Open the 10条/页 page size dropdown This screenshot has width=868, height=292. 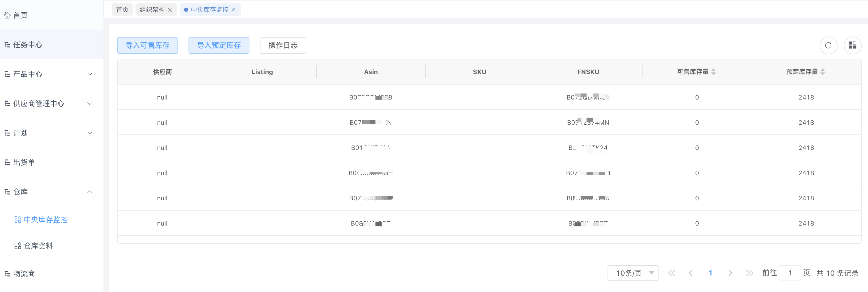[633, 273]
